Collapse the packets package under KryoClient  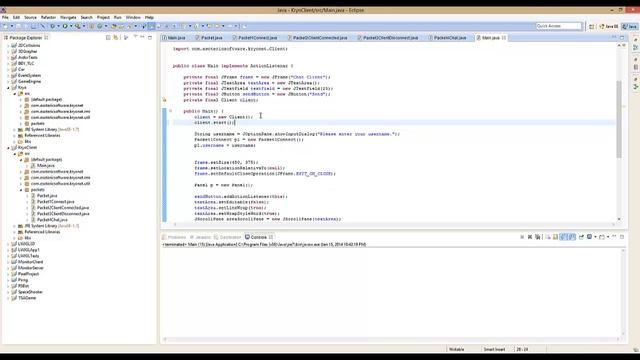click(x=21, y=190)
